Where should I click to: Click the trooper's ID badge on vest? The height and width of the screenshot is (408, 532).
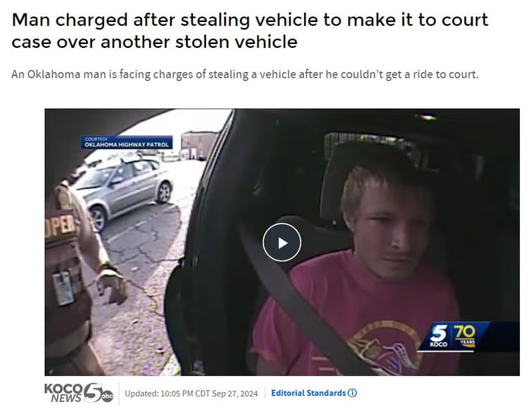pos(63,288)
